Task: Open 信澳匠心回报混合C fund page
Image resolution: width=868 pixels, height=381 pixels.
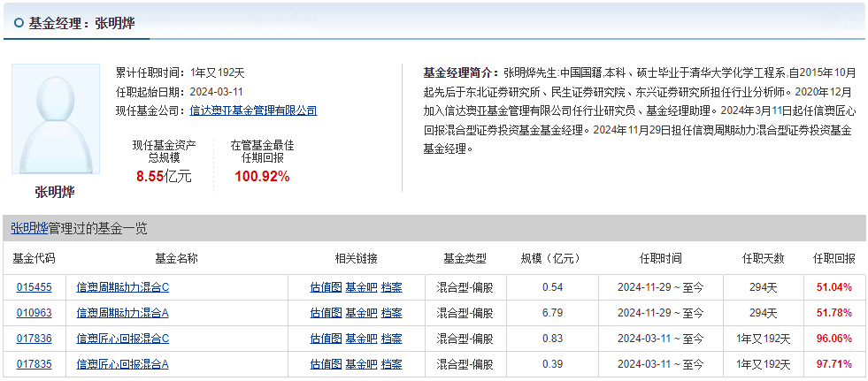Action: pyautogui.click(x=123, y=339)
